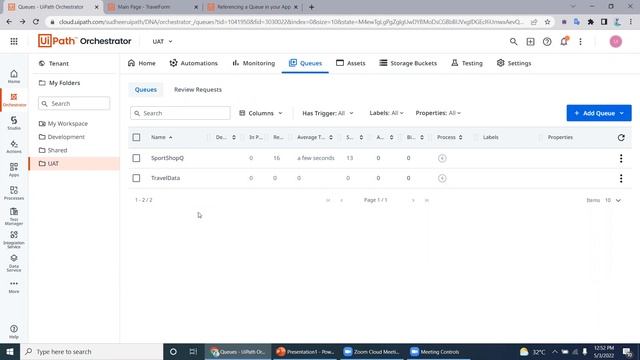Open Orchestrator in left rail

pos(14,100)
